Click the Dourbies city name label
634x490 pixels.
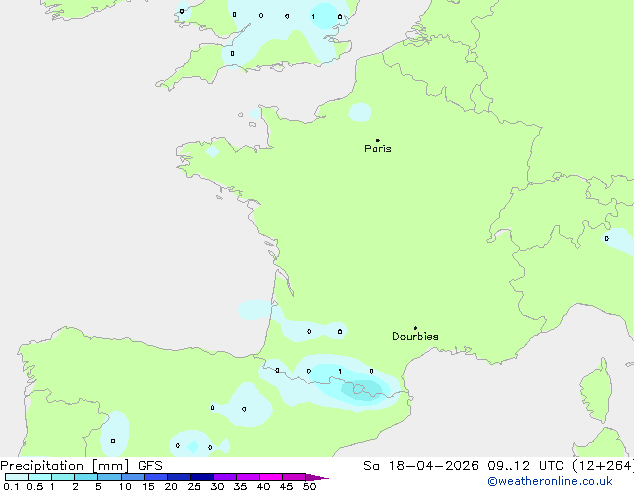(x=415, y=337)
